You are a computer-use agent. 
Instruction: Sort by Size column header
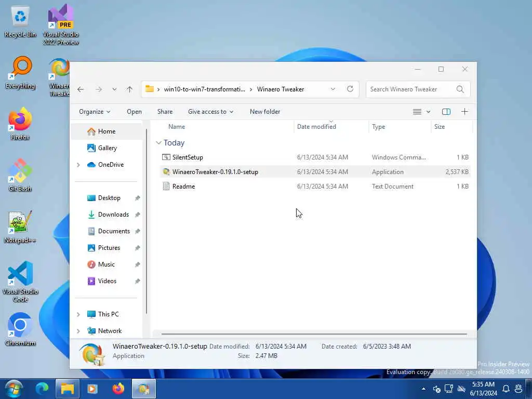click(x=451, y=127)
